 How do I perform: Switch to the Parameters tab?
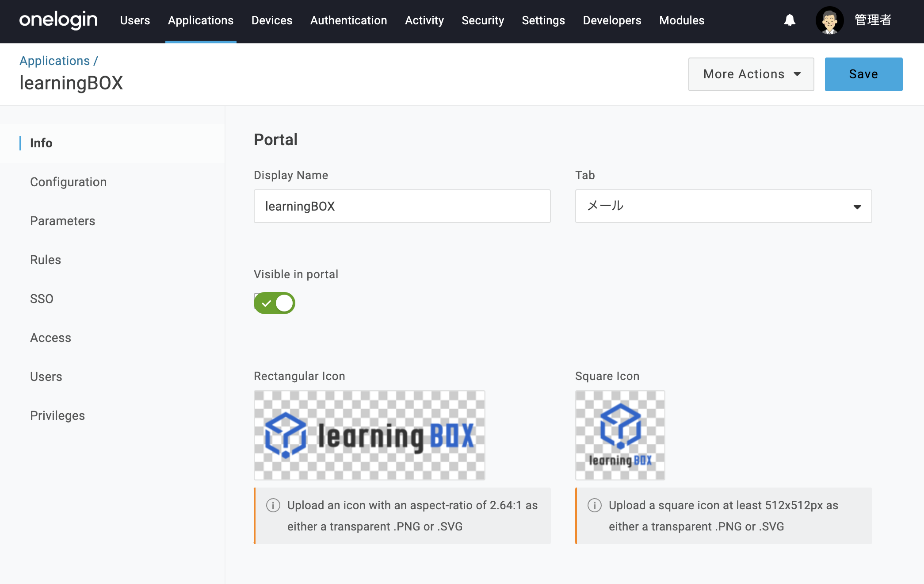point(62,221)
